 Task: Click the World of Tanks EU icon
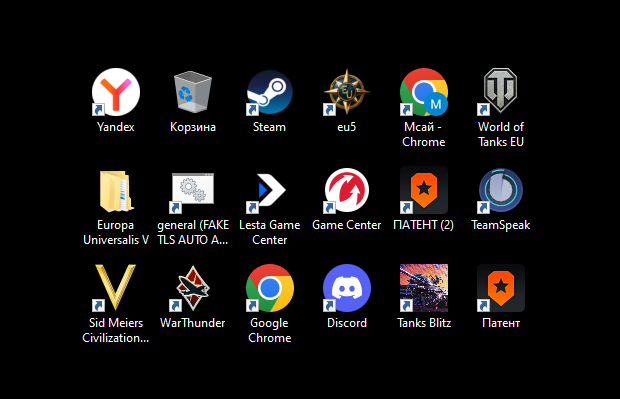501,91
